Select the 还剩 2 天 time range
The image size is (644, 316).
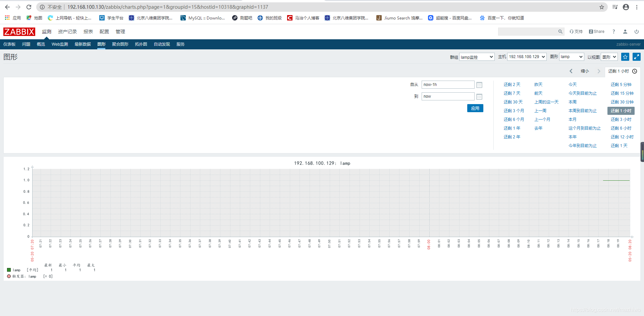pos(512,85)
